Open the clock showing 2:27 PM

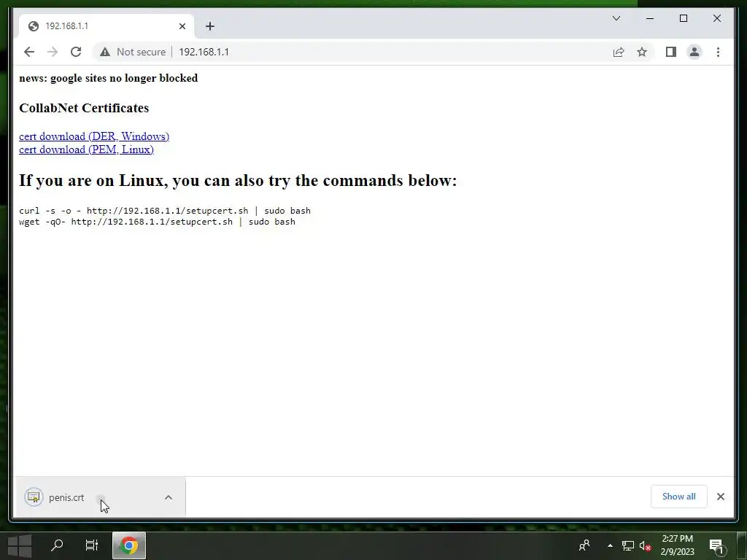[678, 545]
